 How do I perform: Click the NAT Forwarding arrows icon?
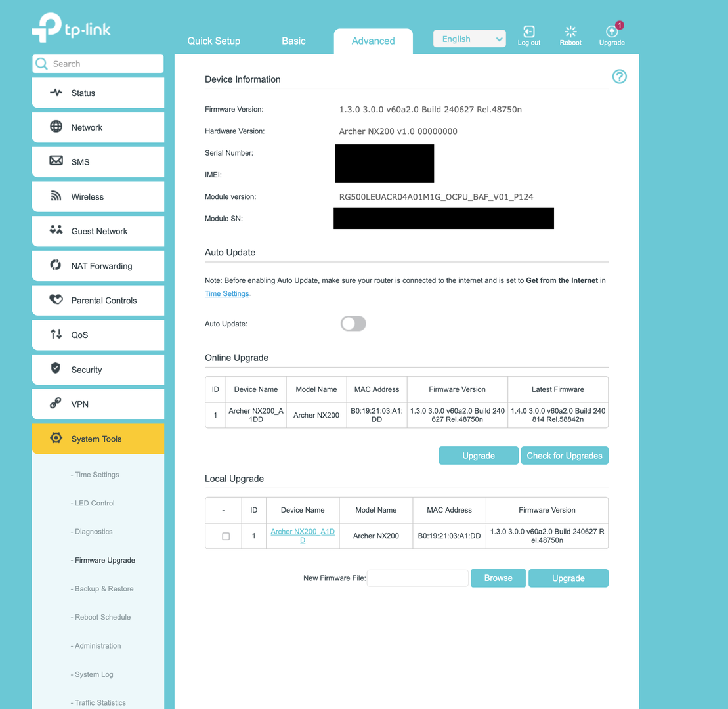56,265
